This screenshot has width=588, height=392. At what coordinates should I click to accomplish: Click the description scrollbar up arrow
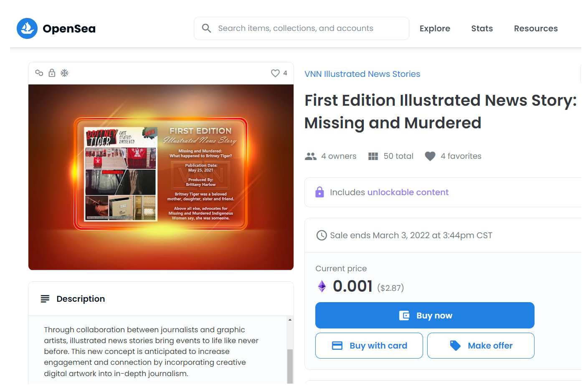point(290,320)
